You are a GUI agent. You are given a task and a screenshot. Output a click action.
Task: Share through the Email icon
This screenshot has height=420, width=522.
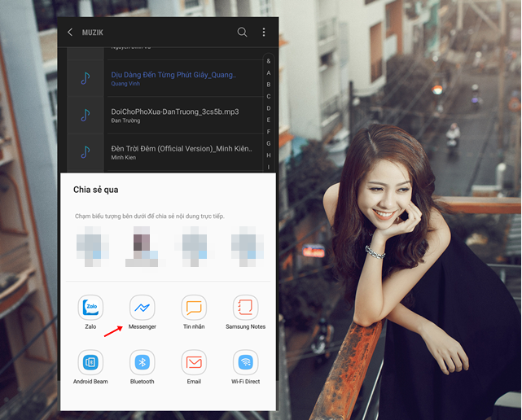tap(194, 362)
